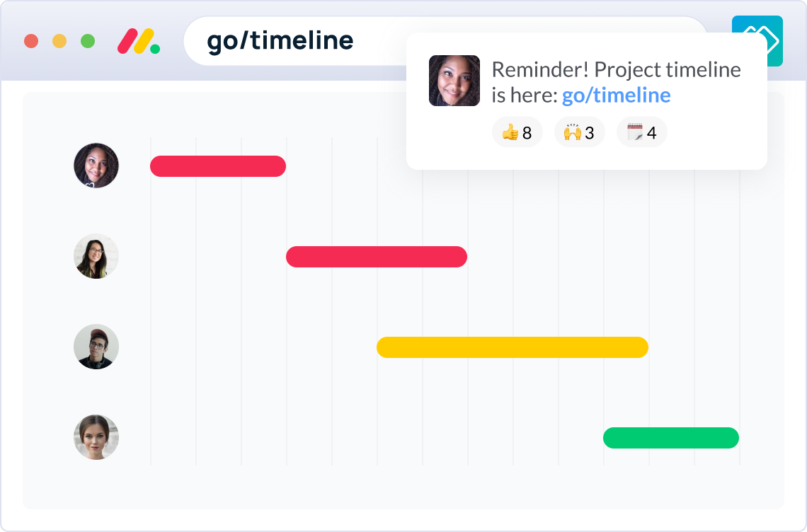Select the yellow timeline bar

tap(512, 347)
